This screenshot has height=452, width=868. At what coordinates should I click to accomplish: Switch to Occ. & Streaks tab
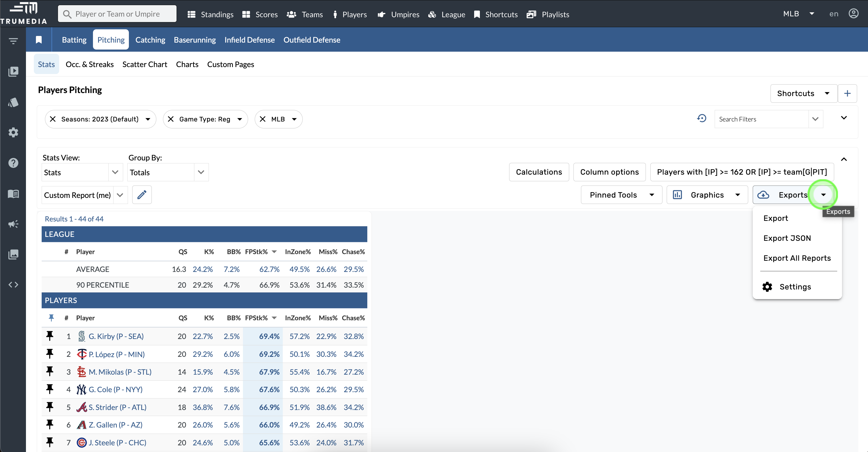pos(90,64)
